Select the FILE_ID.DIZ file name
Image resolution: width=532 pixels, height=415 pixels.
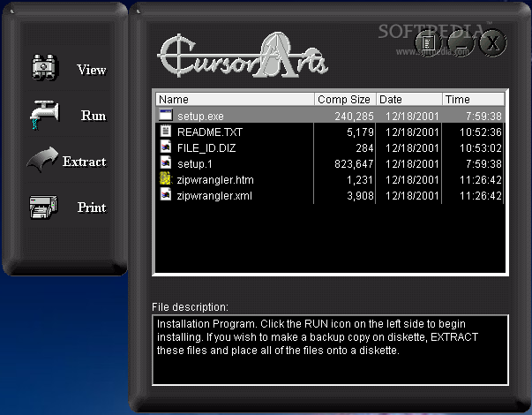206,148
